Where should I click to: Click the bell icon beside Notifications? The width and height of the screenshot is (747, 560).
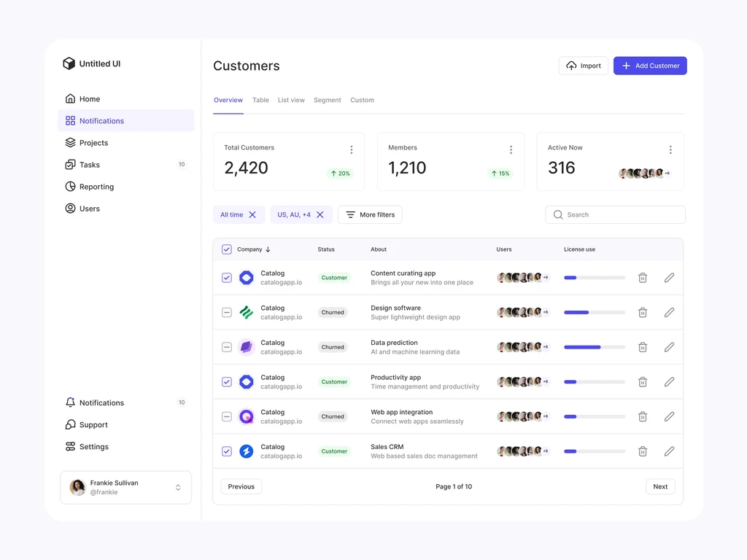click(71, 402)
